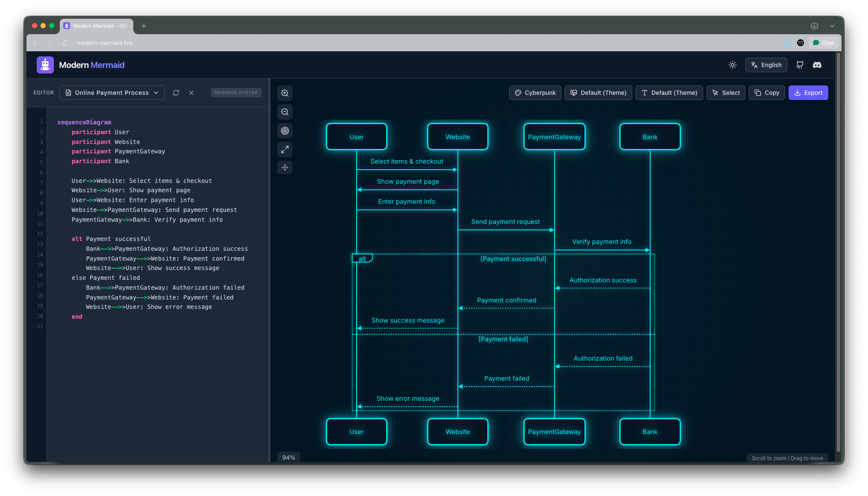Click the reset view target icon
868x496 pixels.
tap(285, 131)
